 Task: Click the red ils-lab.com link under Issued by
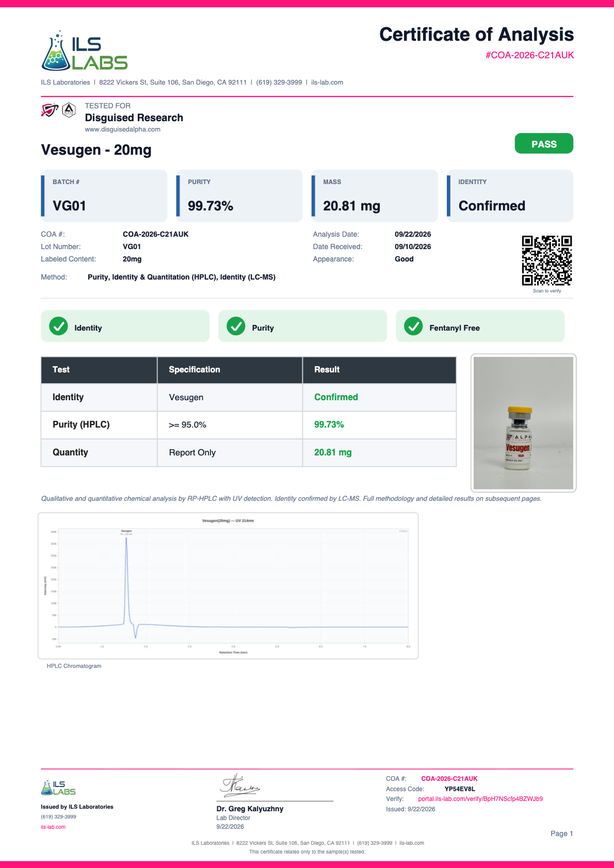pos(53,827)
